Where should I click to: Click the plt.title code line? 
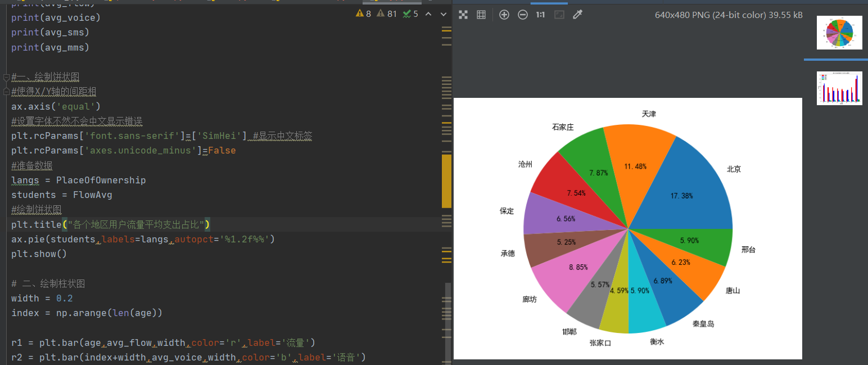point(111,224)
